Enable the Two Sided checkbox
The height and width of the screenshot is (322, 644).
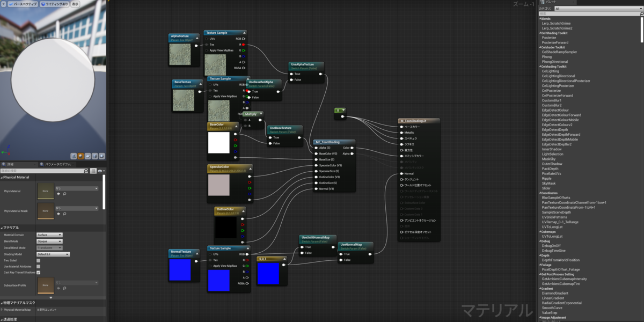(38, 260)
